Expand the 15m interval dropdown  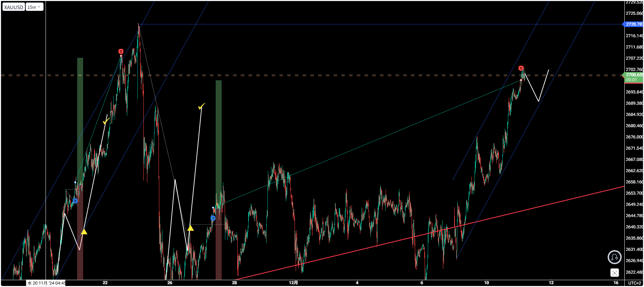pos(34,7)
